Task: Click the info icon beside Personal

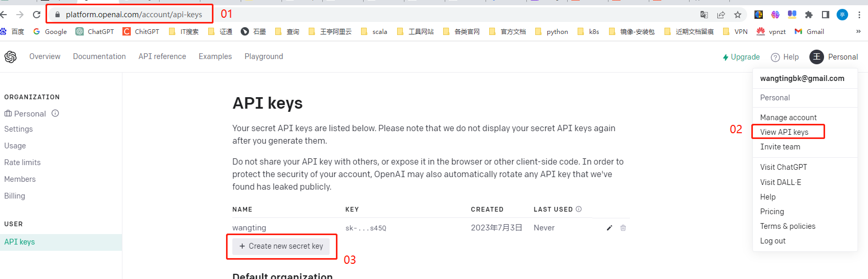Action: tap(55, 113)
